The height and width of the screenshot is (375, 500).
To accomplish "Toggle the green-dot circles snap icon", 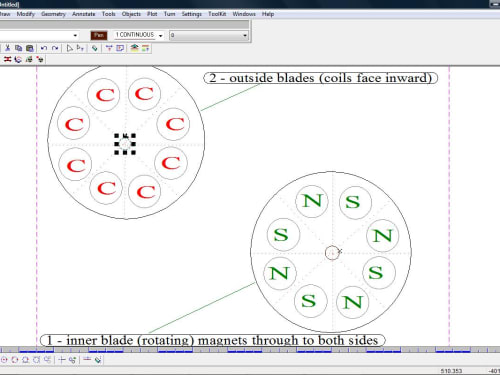I will (72, 360).
